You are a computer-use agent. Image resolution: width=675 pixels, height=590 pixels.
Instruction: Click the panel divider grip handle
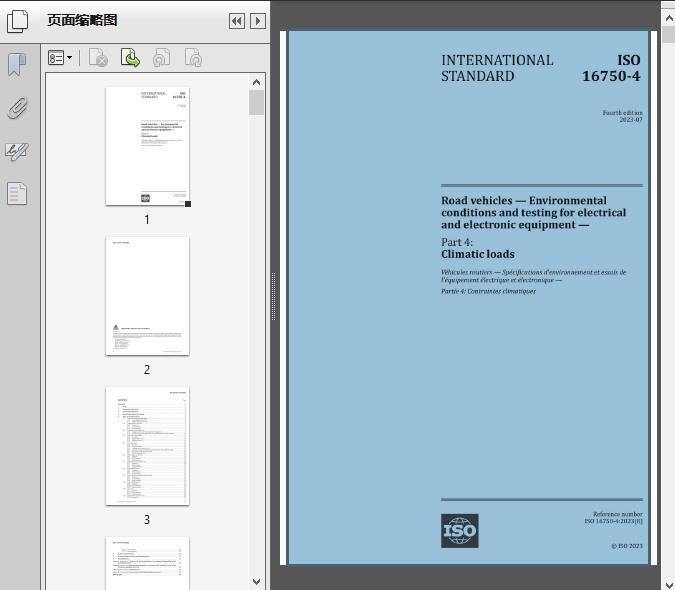coord(273,297)
